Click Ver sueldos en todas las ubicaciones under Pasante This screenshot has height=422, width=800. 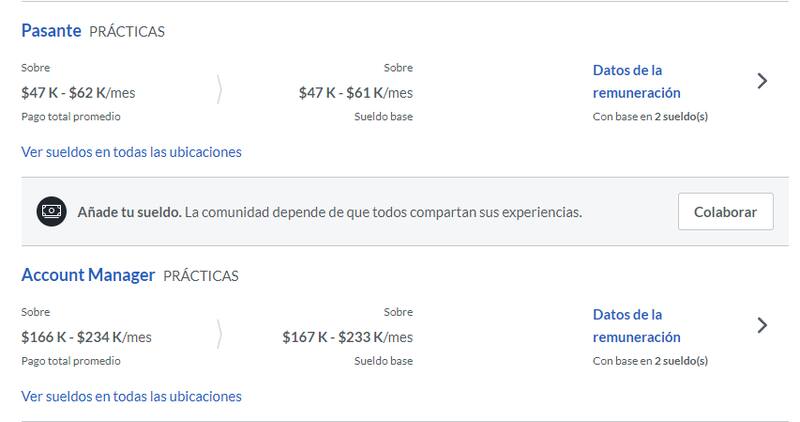(131, 152)
